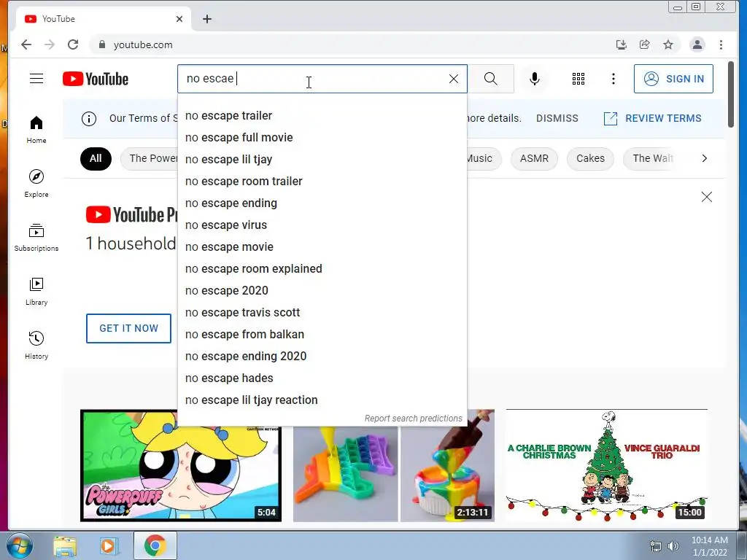
Task: Choose suggestion 'no escape travis scott'
Action: point(322,313)
